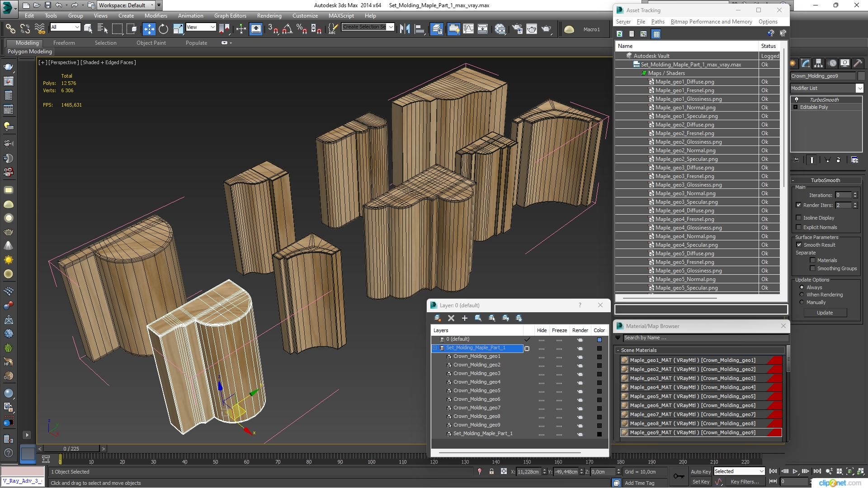The height and width of the screenshot is (488, 868).
Task: Add selected objects to layer plus icon
Action: 464,318
